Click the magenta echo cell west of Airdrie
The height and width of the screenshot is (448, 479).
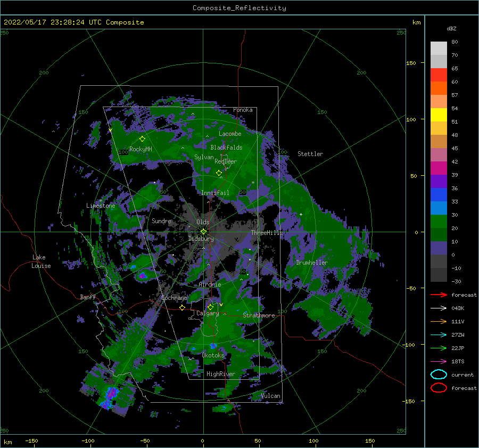143,276
